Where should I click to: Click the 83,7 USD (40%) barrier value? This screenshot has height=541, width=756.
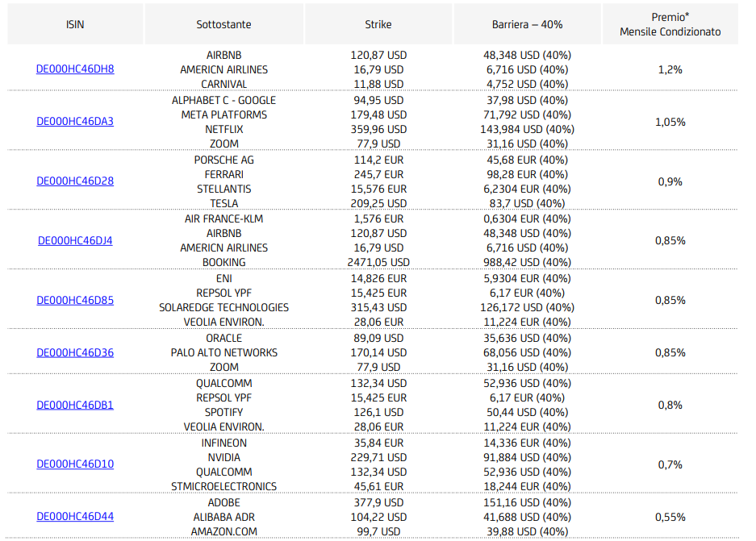pos(527,203)
